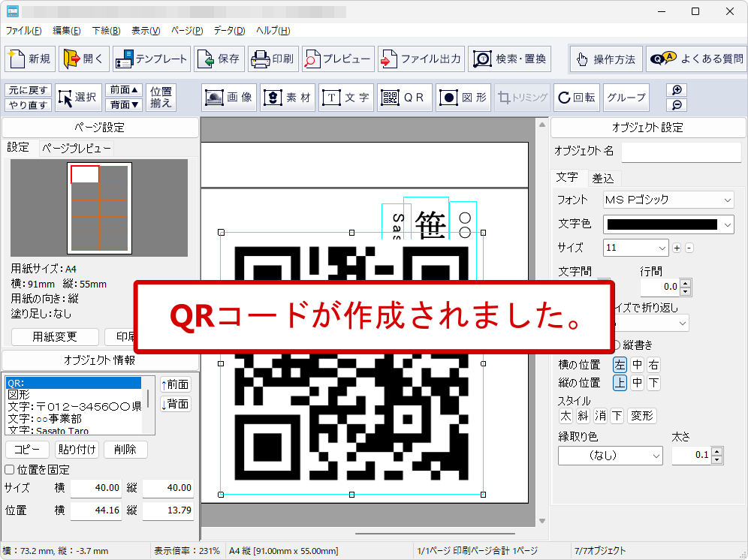This screenshot has height=560, width=748.
Task: Set vertical alignment to 上 (top)
Action: point(620,383)
